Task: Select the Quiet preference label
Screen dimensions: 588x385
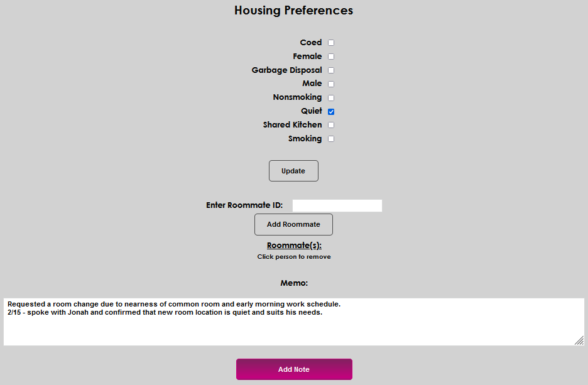Action: [312, 111]
